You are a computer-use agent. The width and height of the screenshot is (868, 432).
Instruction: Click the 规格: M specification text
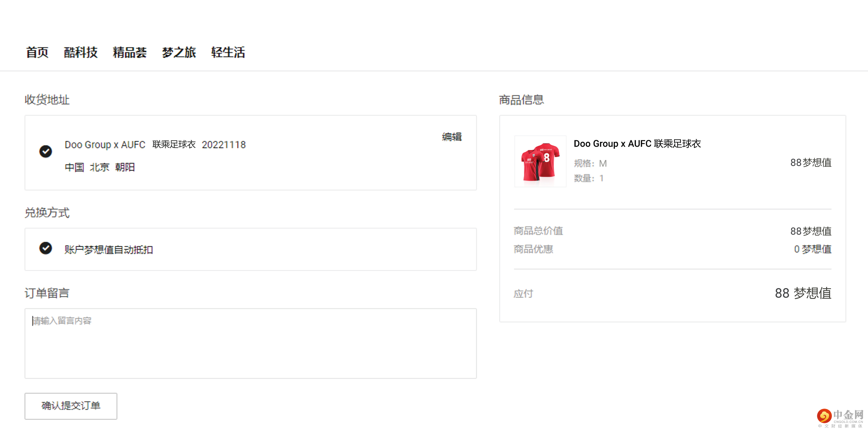pos(590,164)
